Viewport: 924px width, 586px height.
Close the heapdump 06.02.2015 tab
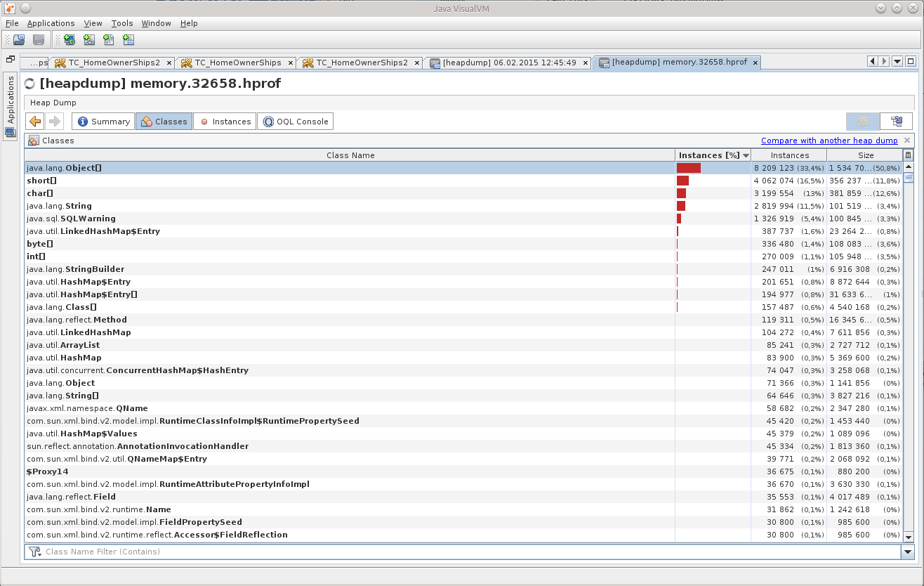[585, 63]
